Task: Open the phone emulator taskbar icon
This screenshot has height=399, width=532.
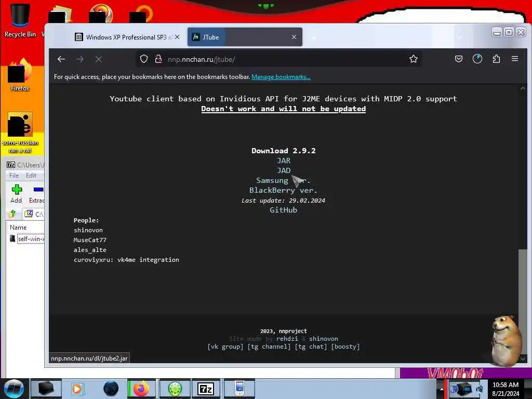Action: 240,389
